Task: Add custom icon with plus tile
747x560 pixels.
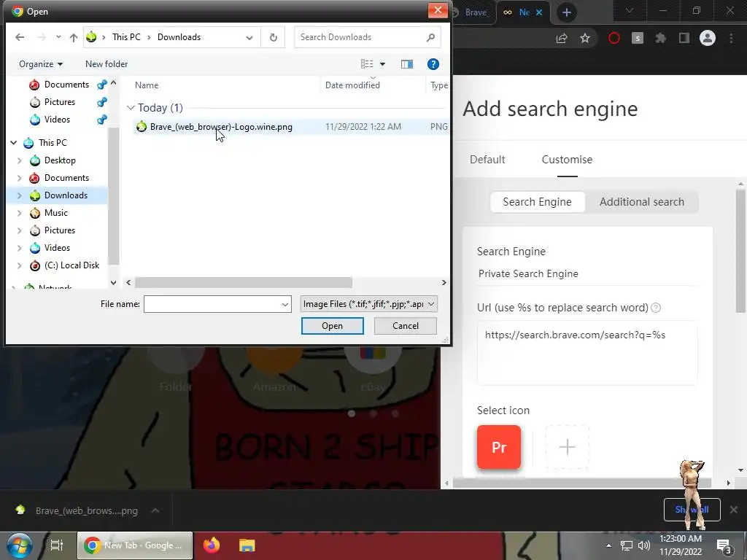Action: coord(567,447)
